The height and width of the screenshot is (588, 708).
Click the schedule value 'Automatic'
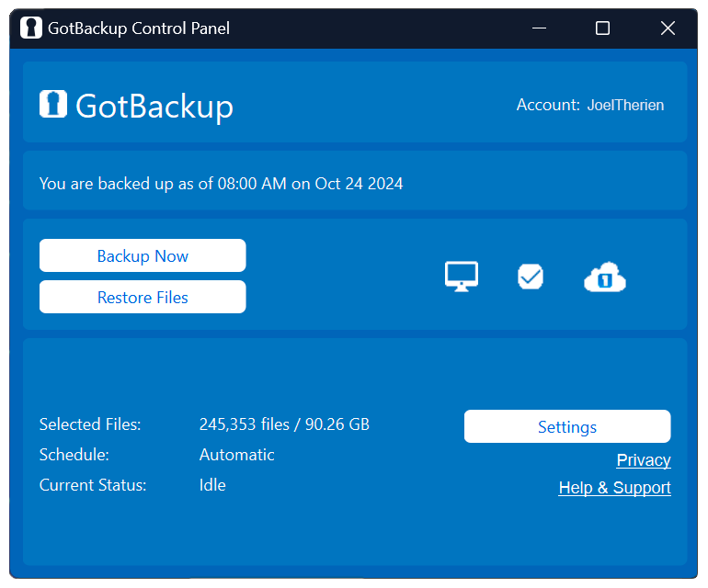click(236, 455)
